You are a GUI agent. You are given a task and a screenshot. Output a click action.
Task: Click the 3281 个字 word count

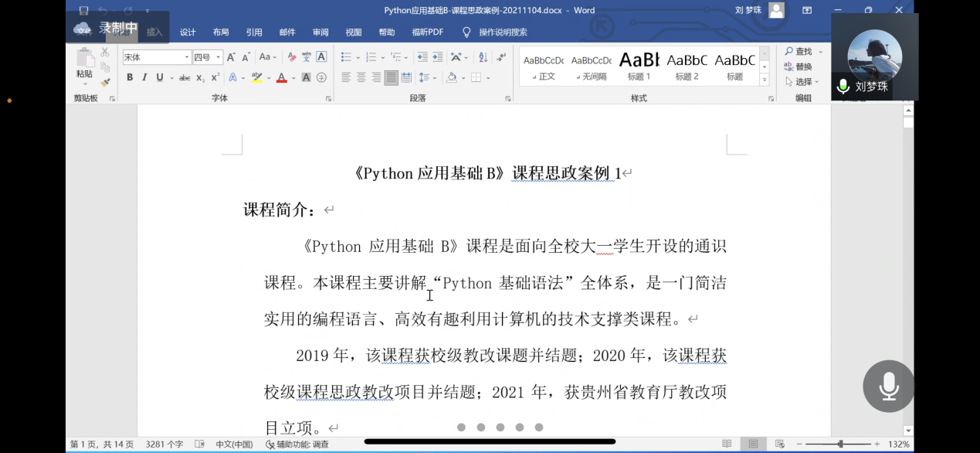(x=164, y=444)
